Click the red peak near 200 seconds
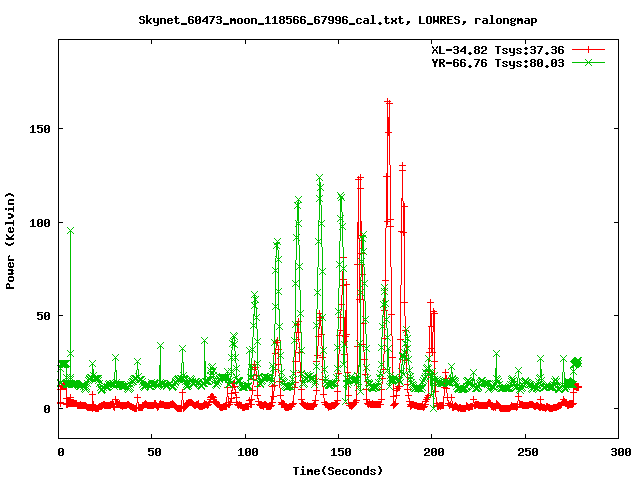 click(431, 304)
